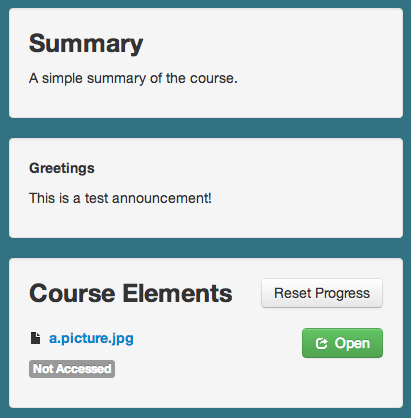This screenshot has width=411, height=418.
Task: Click teal gap between Greetings and Course Elements cards
Action: pos(206,248)
